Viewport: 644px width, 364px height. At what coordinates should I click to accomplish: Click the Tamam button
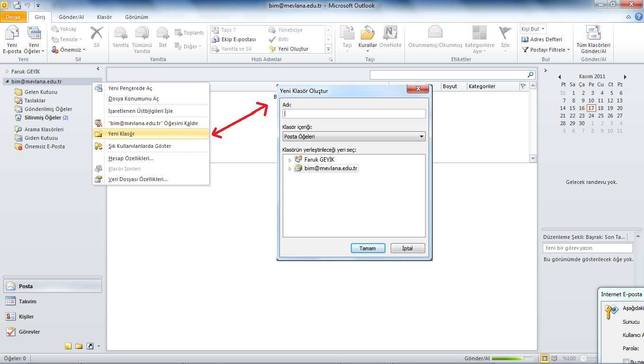pyautogui.click(x=368, y=248)
